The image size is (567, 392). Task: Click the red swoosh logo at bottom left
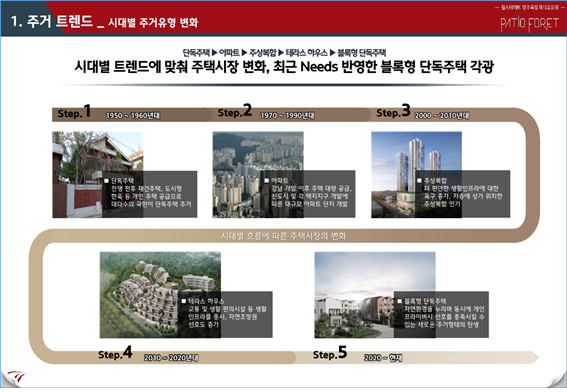pyautogui.click(x=16, y=377)
